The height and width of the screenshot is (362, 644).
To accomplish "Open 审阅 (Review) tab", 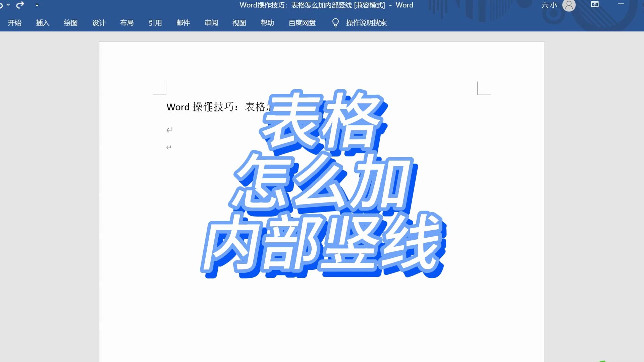I will coord(211,22).
